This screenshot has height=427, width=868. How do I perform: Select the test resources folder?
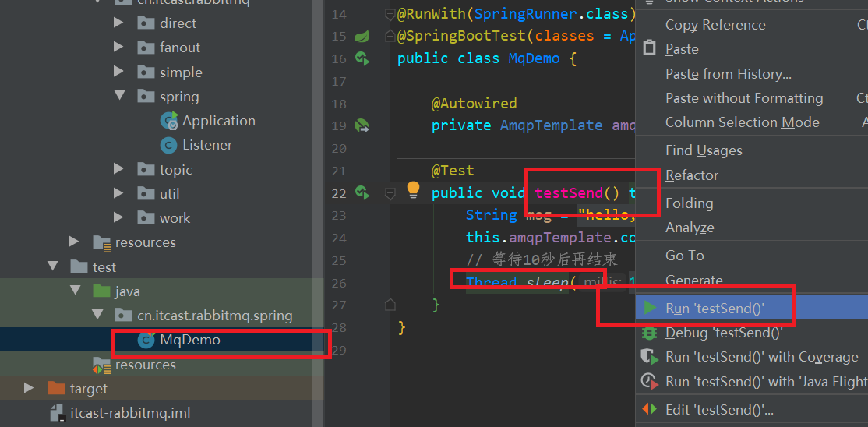[145, 365]
